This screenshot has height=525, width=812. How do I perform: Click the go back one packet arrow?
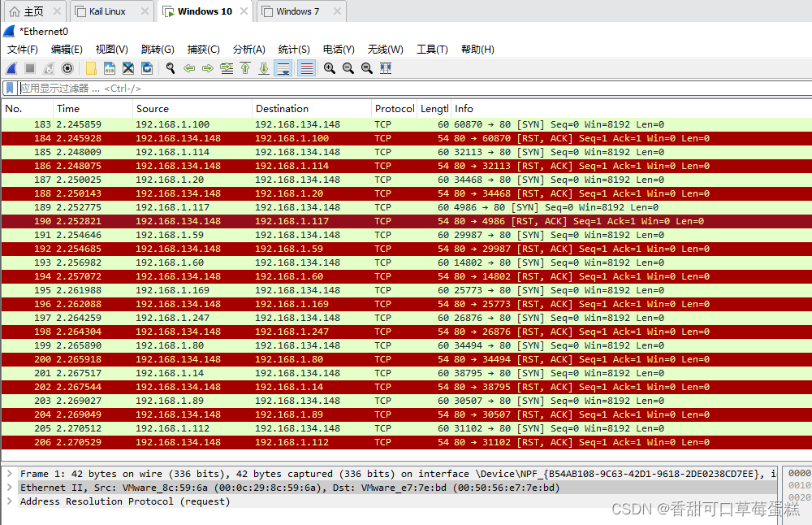(x=190, y=68)
